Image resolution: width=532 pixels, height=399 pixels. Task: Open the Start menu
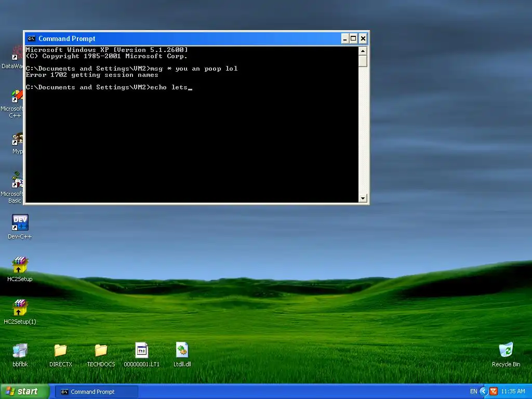(25, 391)
